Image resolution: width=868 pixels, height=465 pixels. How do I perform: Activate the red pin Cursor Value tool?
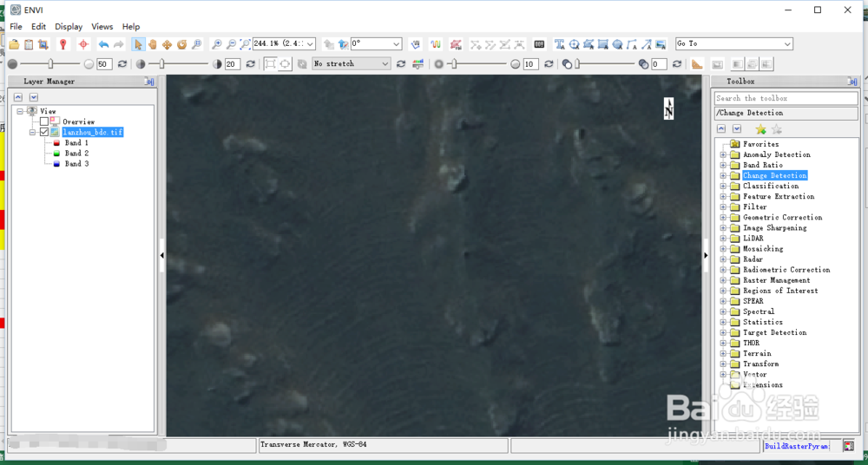click(x=63, y=43)
